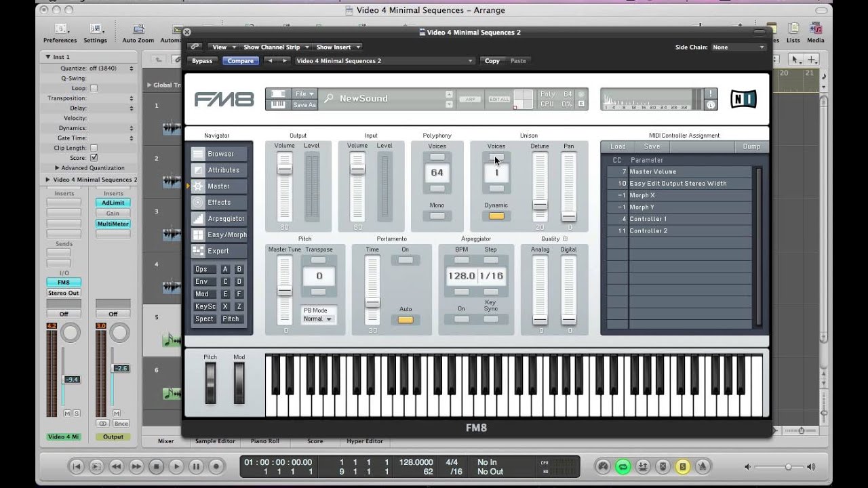Toggle the Arpeggiator On button
The height and width of the screenshot is (488, 868).
tap(462, 319)
